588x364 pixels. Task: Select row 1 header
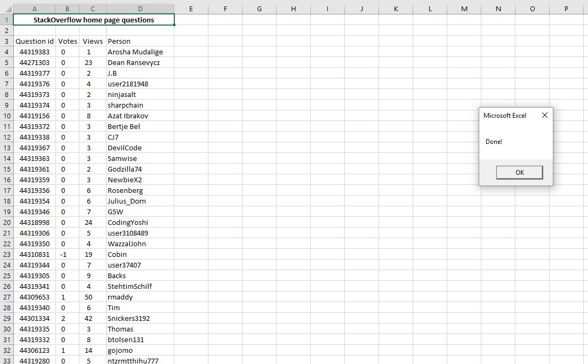[x=6, y=20]
